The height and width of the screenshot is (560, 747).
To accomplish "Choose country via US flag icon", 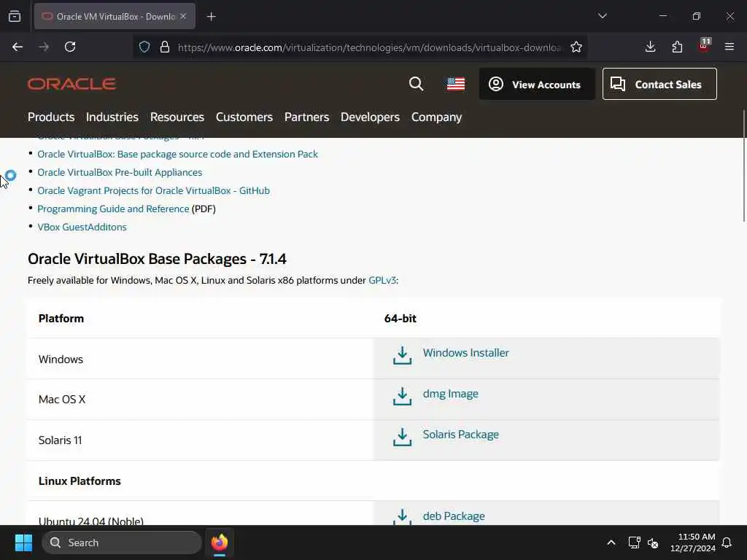I will coord(456,84).
